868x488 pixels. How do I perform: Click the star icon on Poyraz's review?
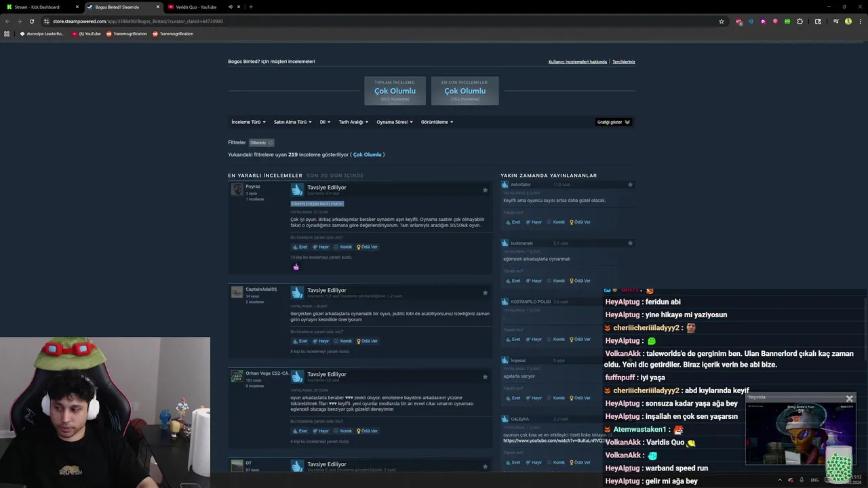pyautogui.click(x=485, y=190)
